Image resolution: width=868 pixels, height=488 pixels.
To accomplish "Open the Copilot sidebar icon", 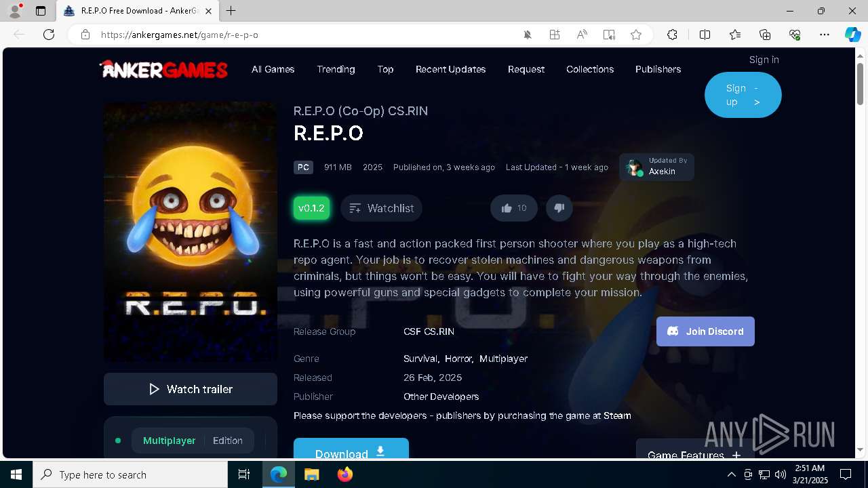I will (x=852, y=35).
